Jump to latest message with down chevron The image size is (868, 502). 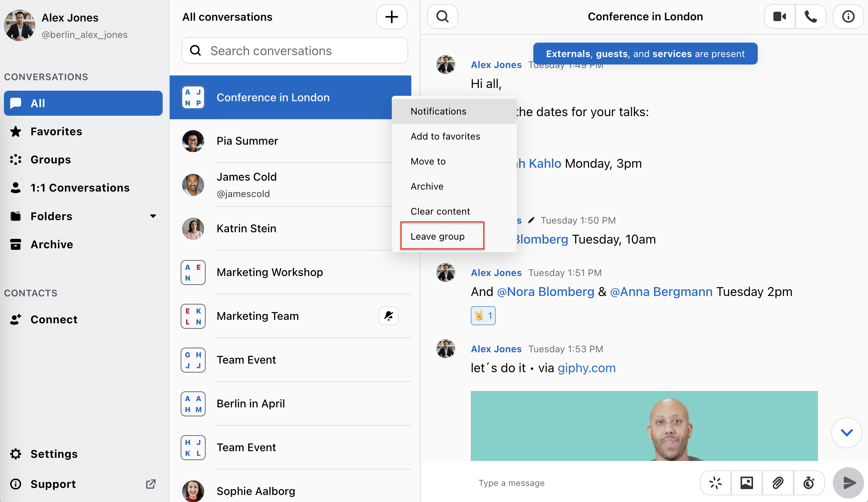pyautogui.click(x=846, y=433)
